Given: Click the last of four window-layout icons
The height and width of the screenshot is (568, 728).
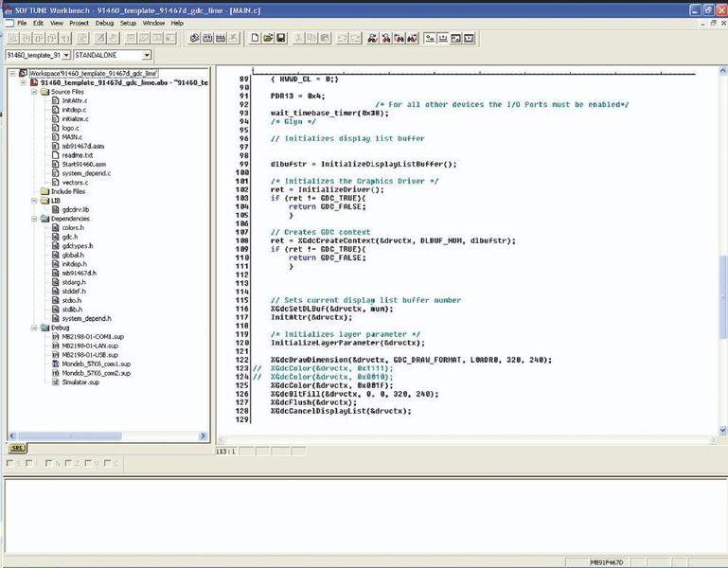Looking at the screenshot, I should [470, 38].
